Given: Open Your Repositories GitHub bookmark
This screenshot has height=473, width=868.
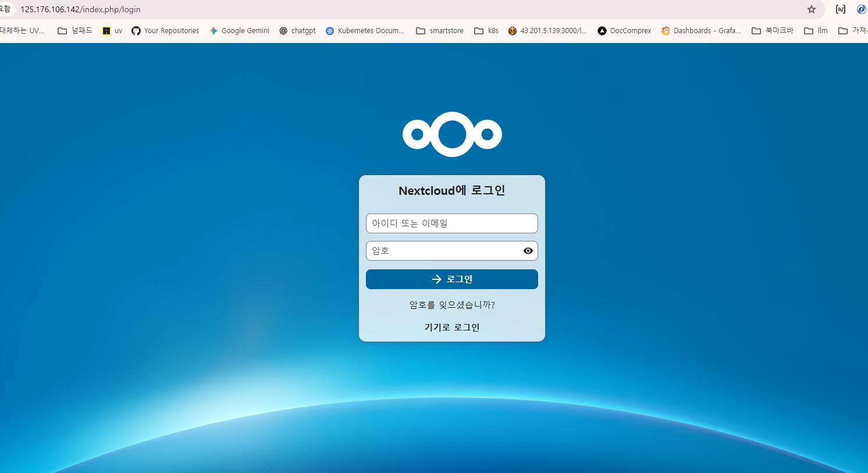Looking at the screenshot, I should click(x=165, y=31).
